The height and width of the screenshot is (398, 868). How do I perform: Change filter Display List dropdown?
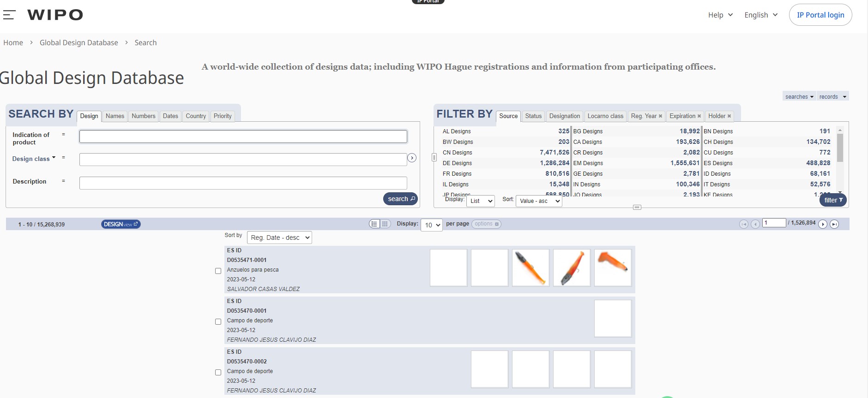tap(481, 201)
